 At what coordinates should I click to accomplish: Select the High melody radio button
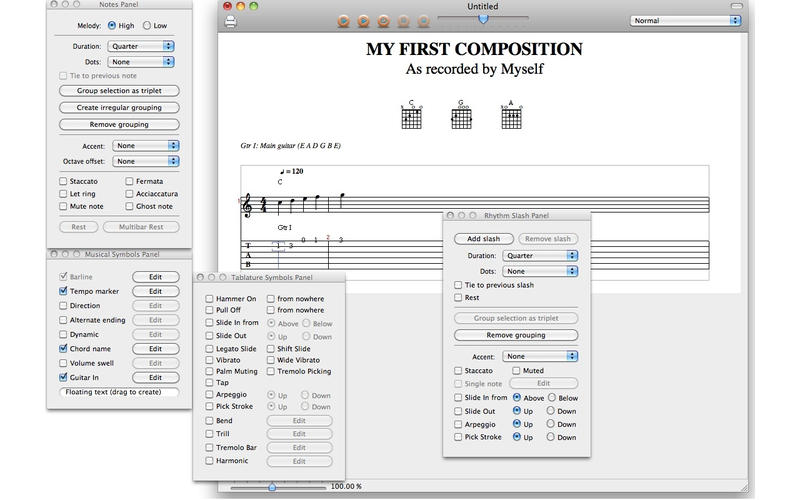tap(112, 25)
